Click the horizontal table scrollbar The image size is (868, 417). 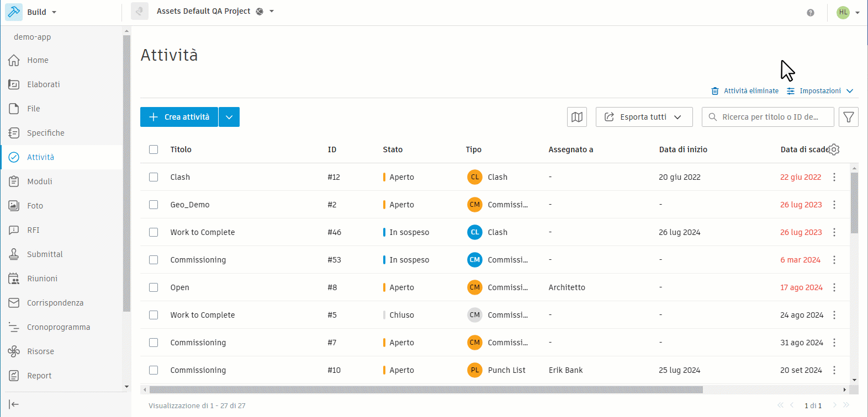(x=426, y=390)
